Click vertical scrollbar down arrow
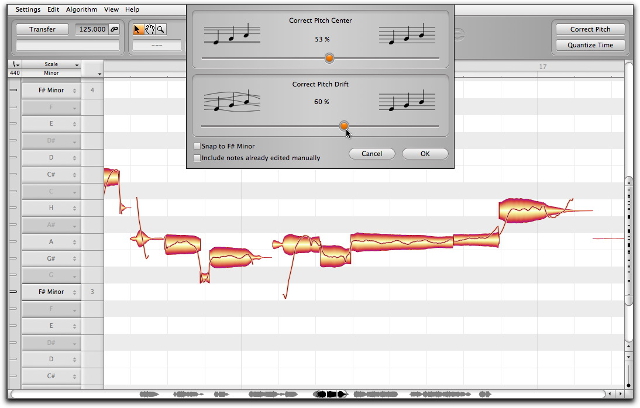Viewport: 640px width, 408px height. [x=629, y=357]
